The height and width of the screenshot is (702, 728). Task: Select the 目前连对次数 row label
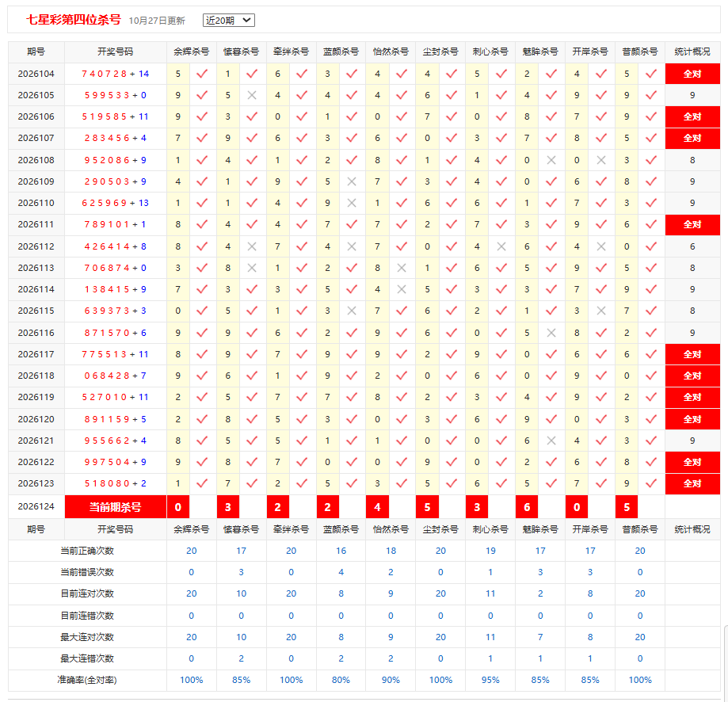87,593
